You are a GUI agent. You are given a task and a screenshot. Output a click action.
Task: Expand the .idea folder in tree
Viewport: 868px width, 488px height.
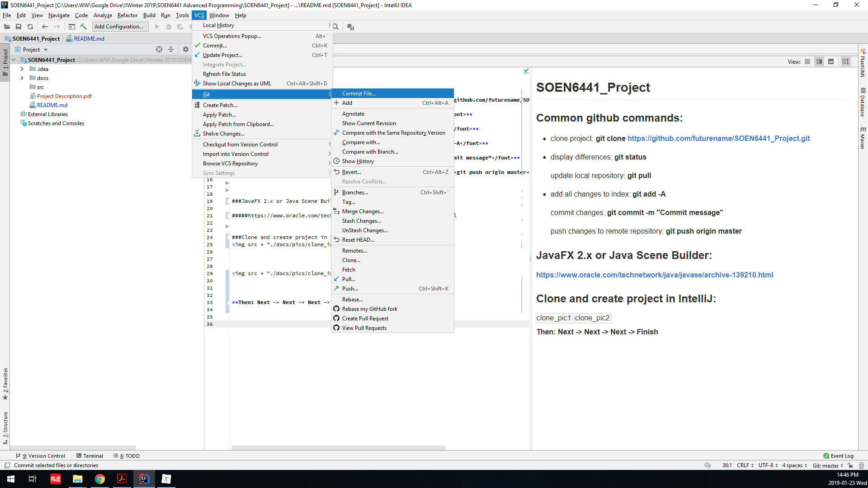click(x=22, y=69)
